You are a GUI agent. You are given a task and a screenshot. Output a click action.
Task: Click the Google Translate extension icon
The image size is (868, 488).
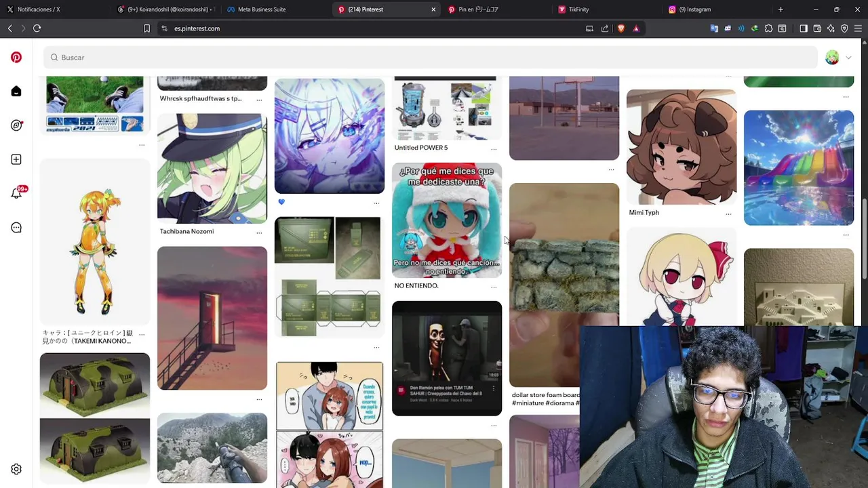[714, 28]
